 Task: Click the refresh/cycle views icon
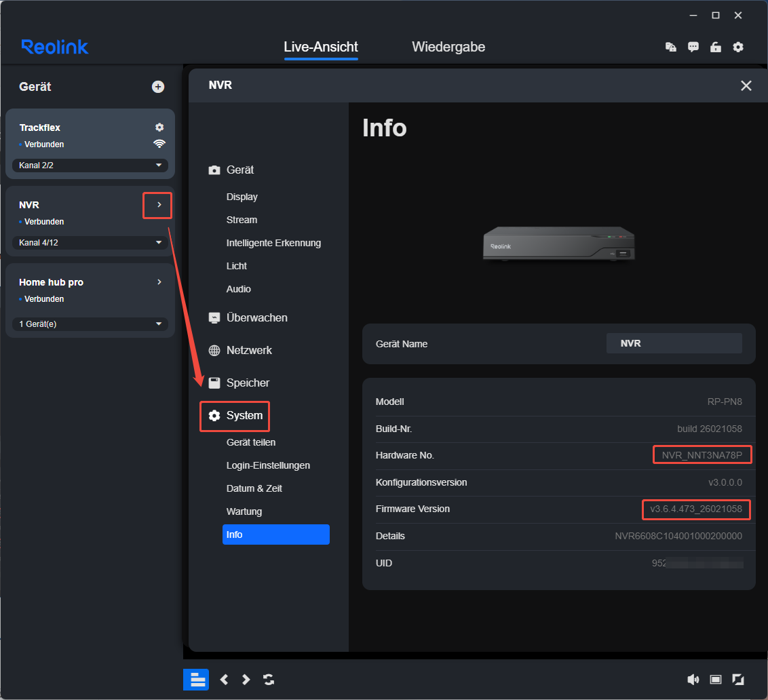(x=269, y=680)
